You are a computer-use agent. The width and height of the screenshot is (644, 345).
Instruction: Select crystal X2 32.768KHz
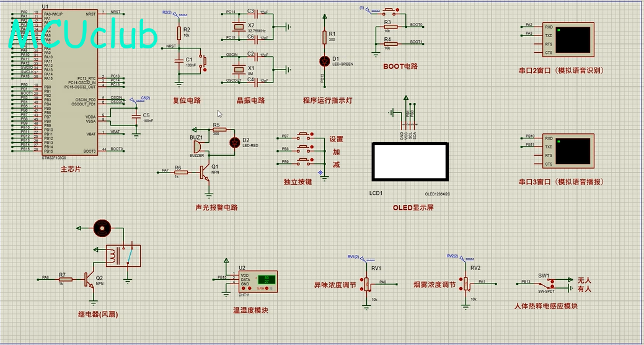239,27
